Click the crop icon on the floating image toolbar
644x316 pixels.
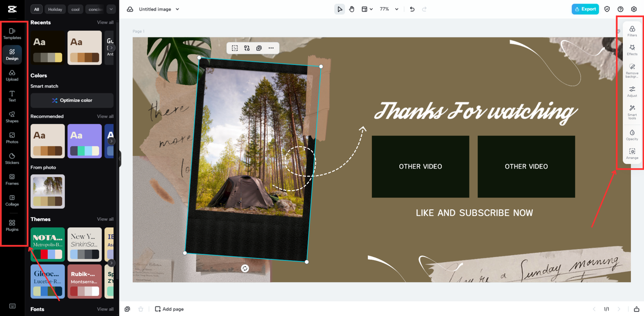(235, 48)
